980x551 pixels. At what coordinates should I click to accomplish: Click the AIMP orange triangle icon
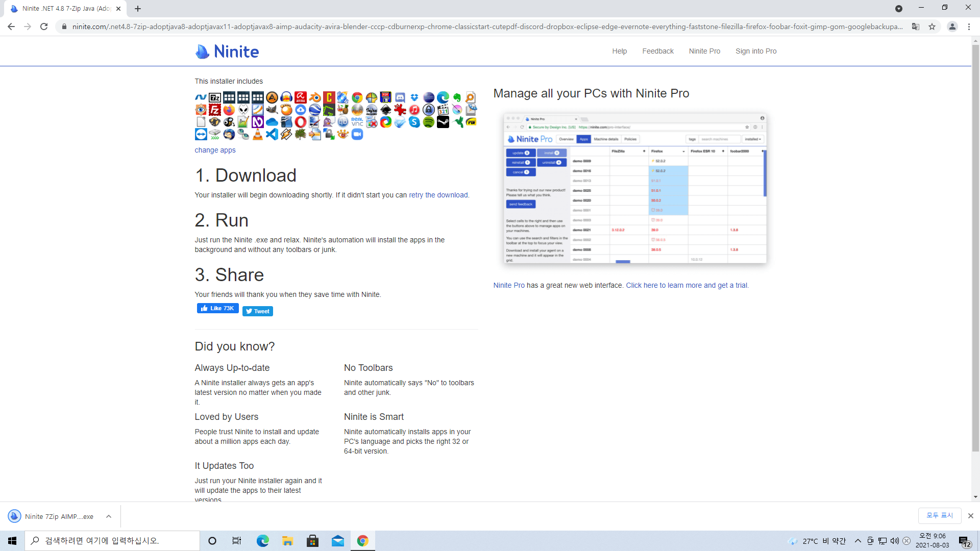coord(272,97)
